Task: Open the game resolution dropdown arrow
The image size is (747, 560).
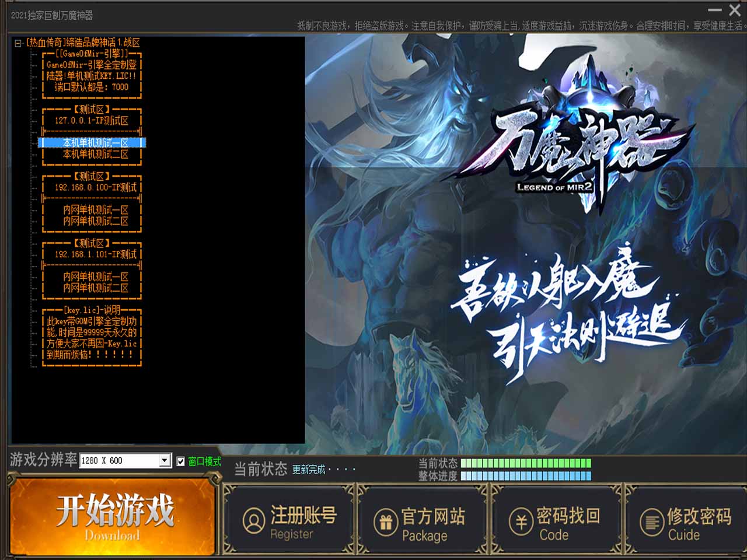Action: click(165, 460)
